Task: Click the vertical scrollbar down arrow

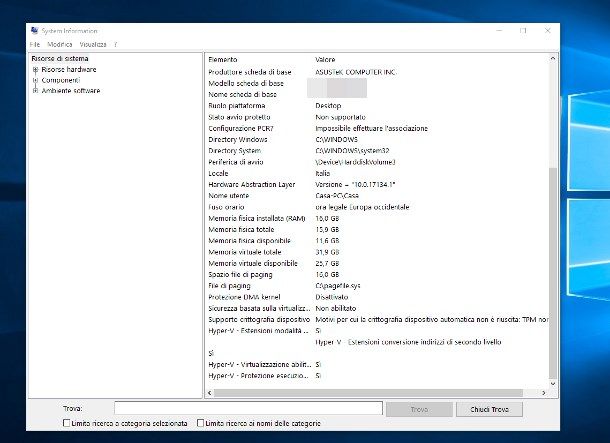Action: 554,382
